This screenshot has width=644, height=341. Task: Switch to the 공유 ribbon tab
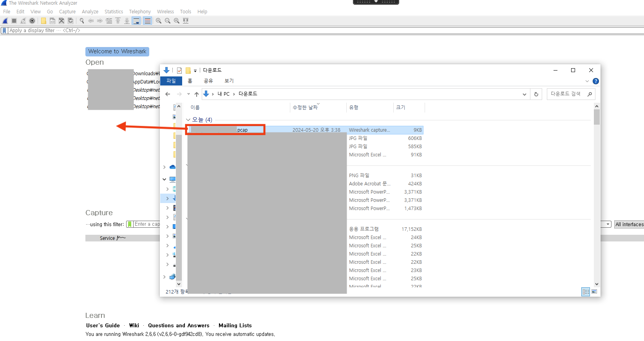208,81
